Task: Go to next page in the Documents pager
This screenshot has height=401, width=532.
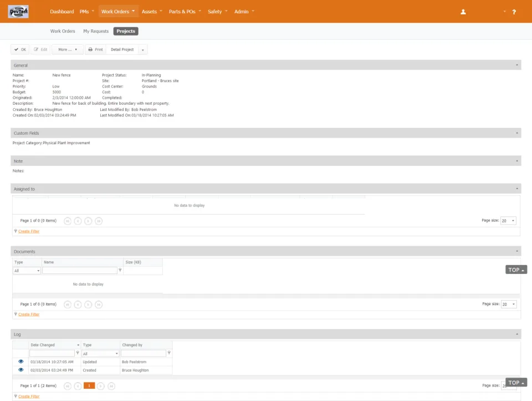Action: point(88,304)
